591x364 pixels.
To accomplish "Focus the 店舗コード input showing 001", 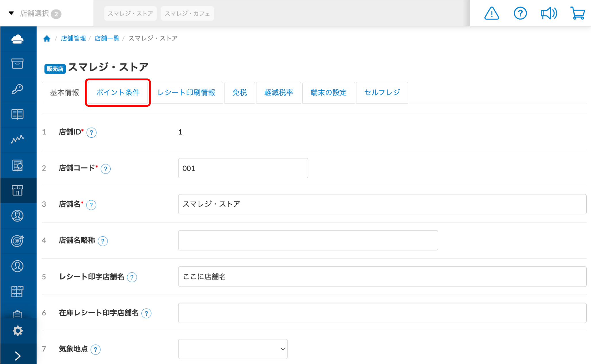I will 243,168.
